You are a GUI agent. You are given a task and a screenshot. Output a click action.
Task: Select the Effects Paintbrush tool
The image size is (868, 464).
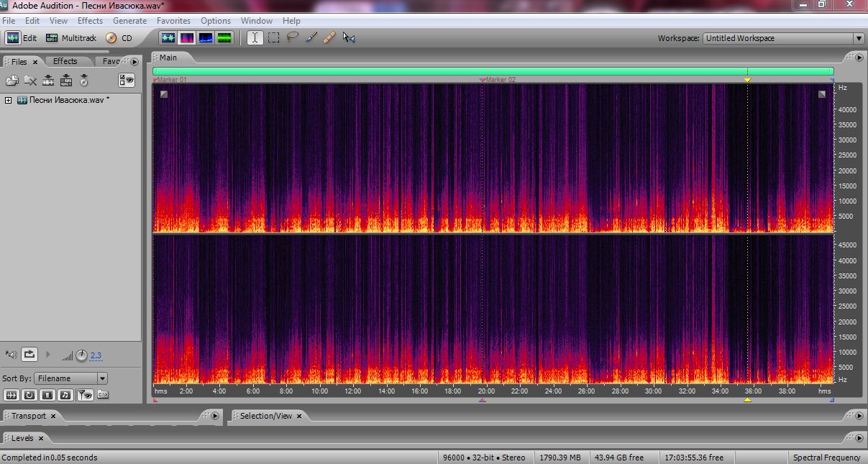(x=311, y=38)
